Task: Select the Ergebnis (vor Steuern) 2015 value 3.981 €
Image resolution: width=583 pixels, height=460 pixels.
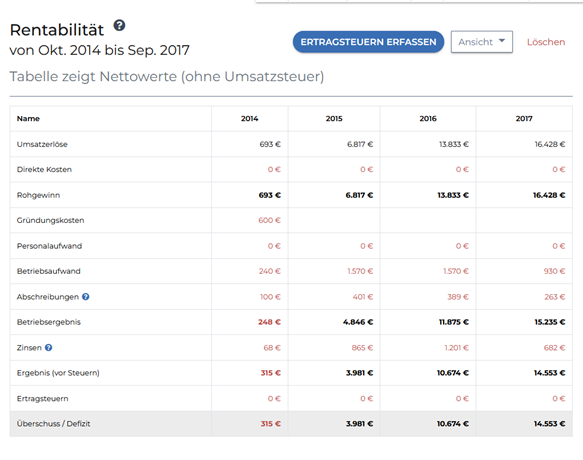Action: [x=360, y=373]
